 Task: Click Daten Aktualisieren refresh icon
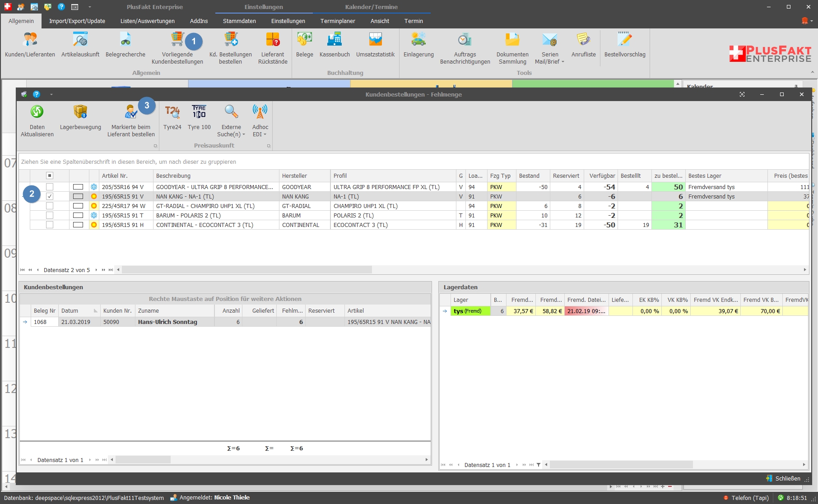tap(37, 111)
